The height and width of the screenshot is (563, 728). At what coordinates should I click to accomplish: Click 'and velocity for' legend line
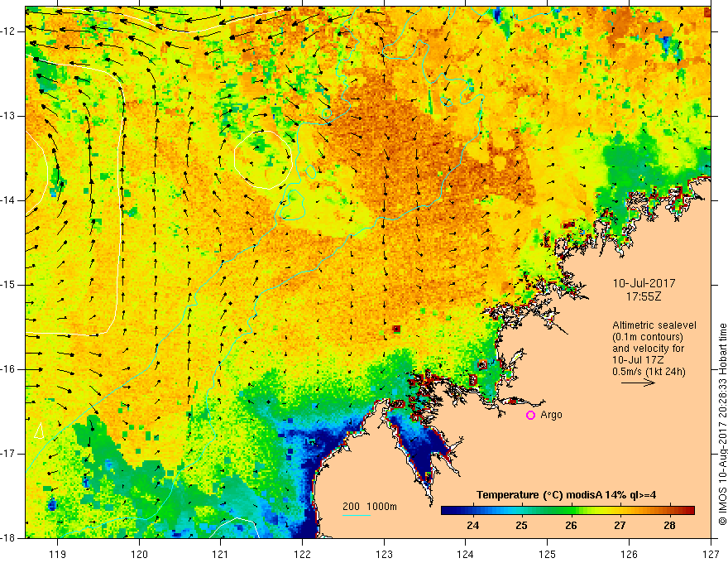tap(648, 349)
